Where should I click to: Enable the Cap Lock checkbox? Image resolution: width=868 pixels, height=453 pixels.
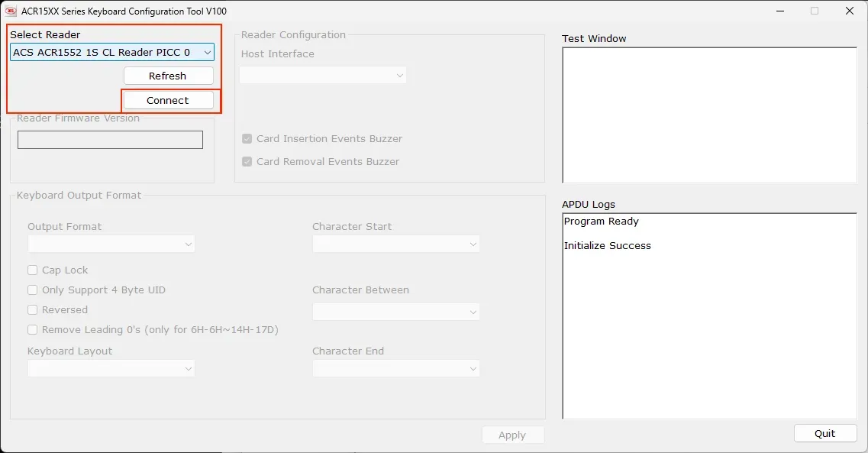[x=33, y=270]
